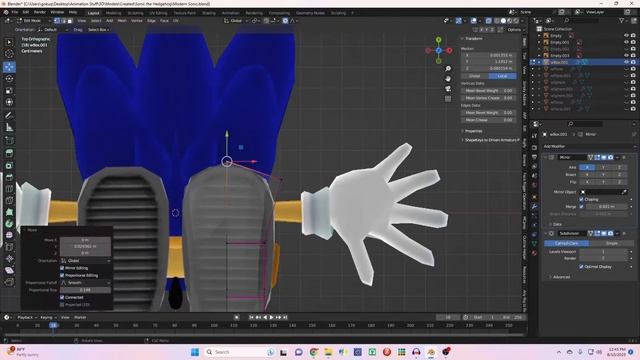640x360 pixels.
Task: Expand the Data section in Mirror modifier
Action: [x=557, y=224]
